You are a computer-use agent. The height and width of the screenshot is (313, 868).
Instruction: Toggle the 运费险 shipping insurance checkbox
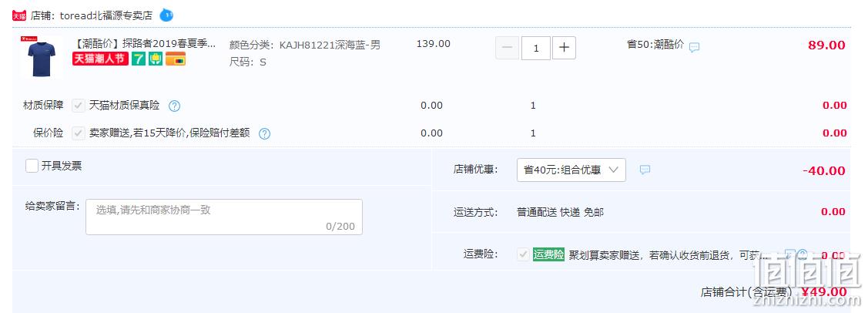(x=523, y=254)
